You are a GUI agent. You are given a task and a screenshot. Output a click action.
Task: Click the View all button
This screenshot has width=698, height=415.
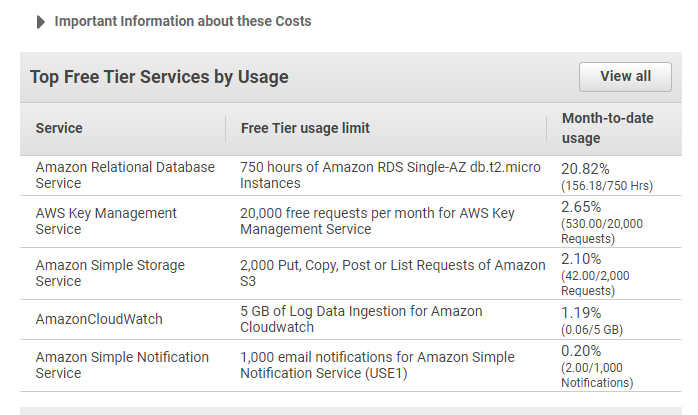coord(625,77)
